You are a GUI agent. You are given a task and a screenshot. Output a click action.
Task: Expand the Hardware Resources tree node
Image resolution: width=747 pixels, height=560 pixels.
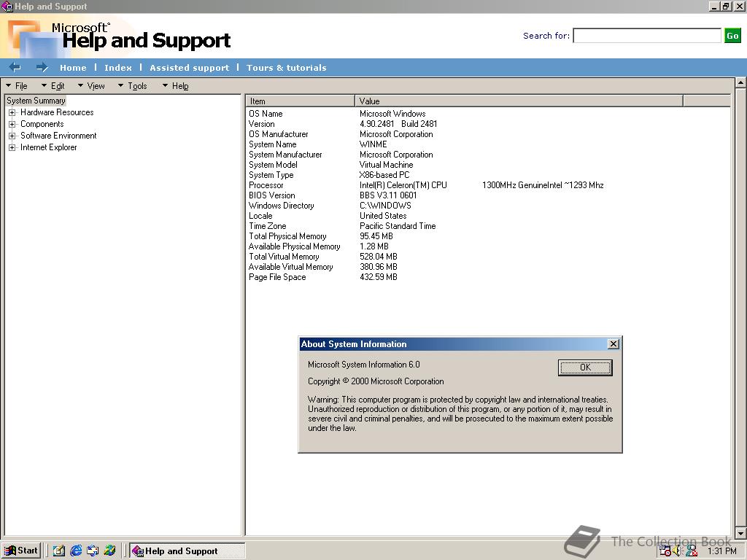[x=12, y=112]
